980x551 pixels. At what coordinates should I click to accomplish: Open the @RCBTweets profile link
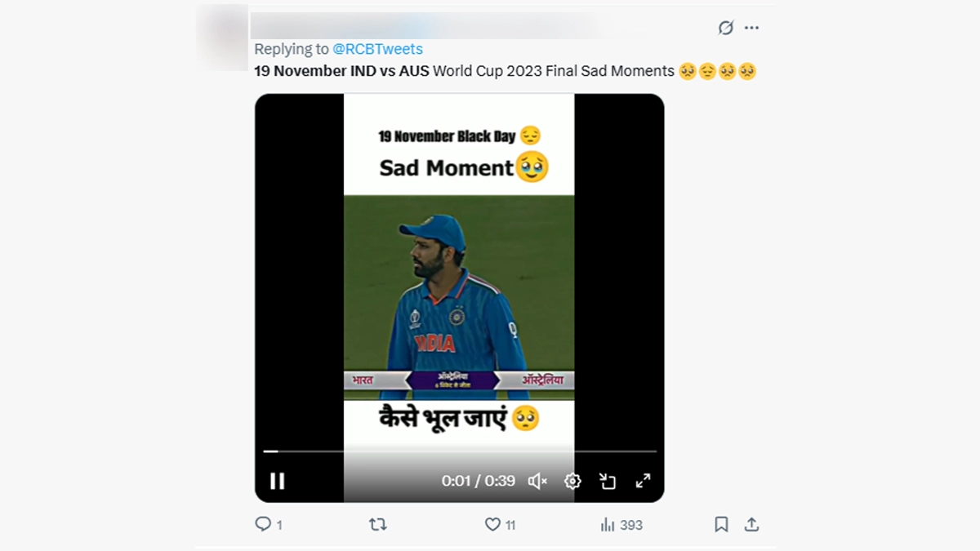(377, 50)
